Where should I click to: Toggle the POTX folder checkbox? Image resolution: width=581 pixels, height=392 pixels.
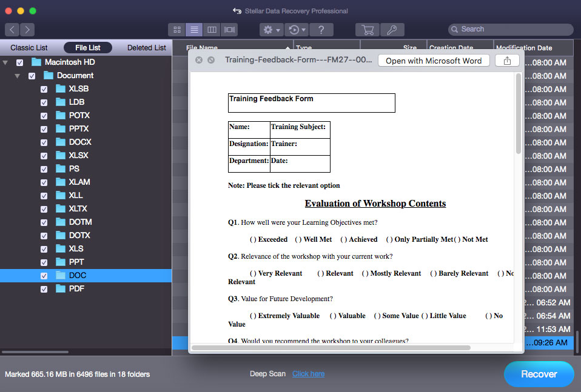[44, 116]
